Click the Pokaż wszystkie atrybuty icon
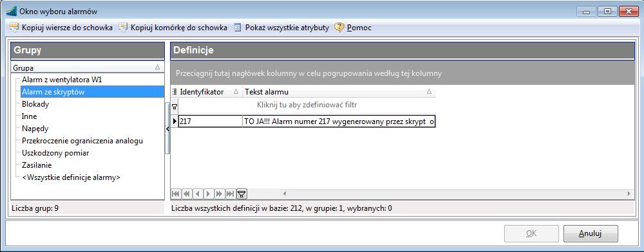644x252 pixels. point(238,28)
